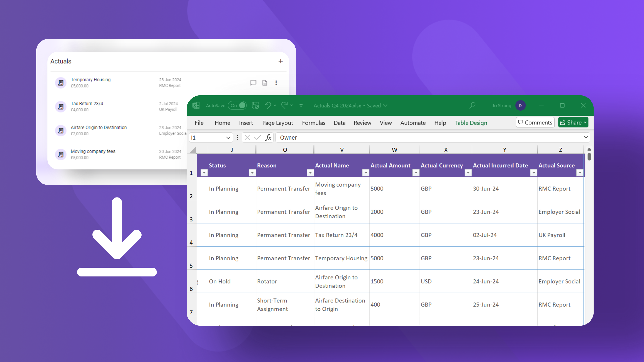Click the Name Box showing I1

[211, 138]
